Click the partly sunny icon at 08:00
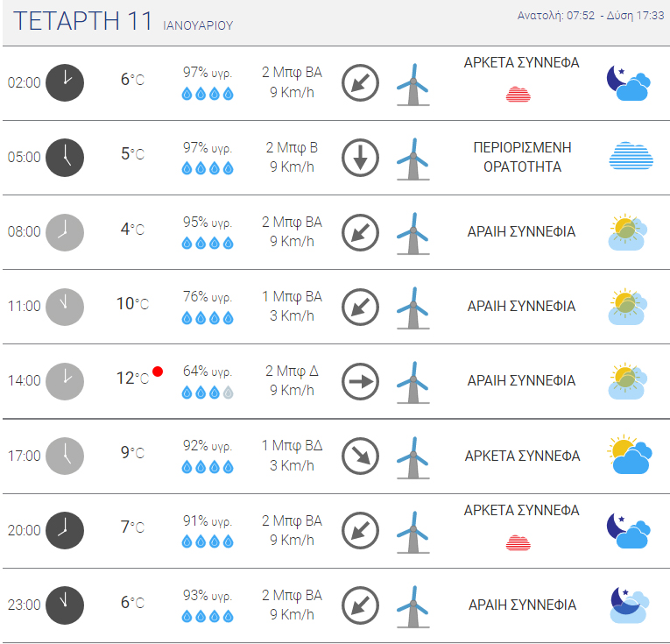670x644 pixels. [x=627, y=232]
